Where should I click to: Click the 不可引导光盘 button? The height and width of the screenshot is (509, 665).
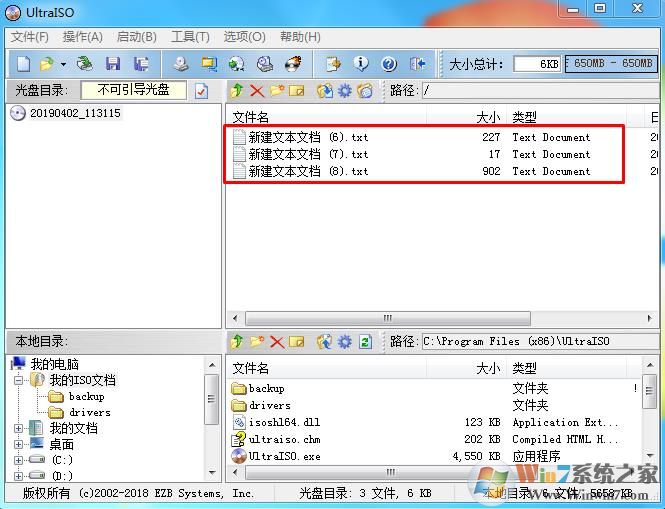click(140, 90)
